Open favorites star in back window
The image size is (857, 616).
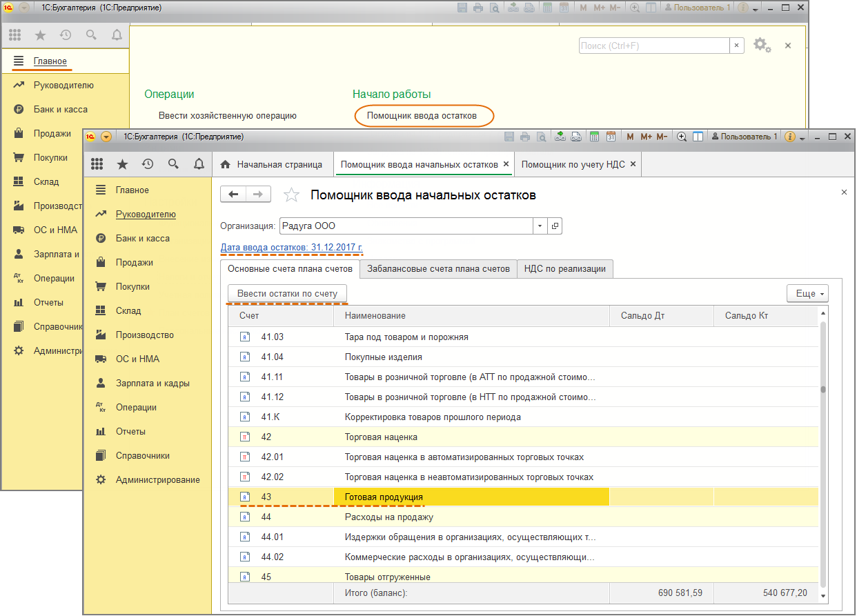(41, 34)
